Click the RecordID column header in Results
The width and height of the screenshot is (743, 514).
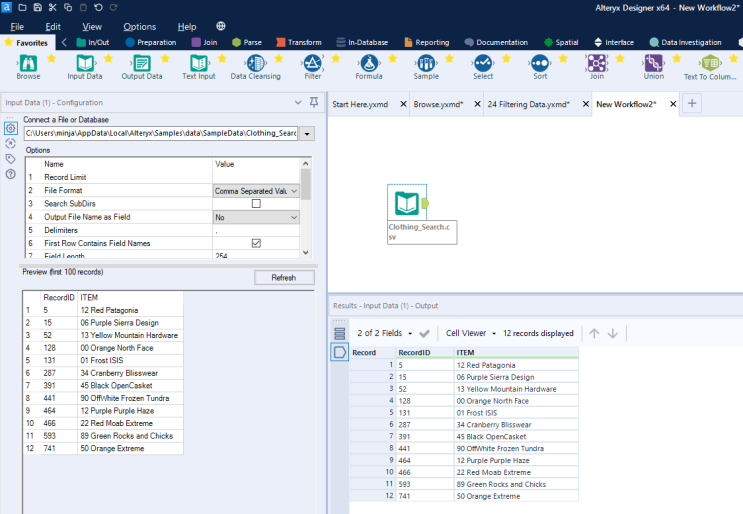pos(425,352)
